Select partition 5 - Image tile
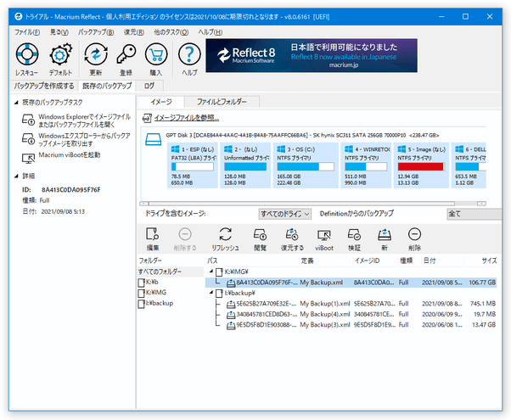The height and width of the screenshot is (420, 511). pos(421,165)
